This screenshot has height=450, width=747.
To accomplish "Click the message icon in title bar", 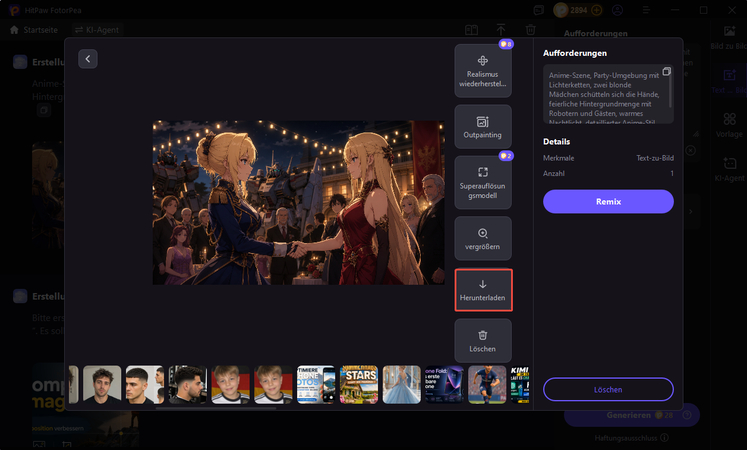I will pos(539,10).
